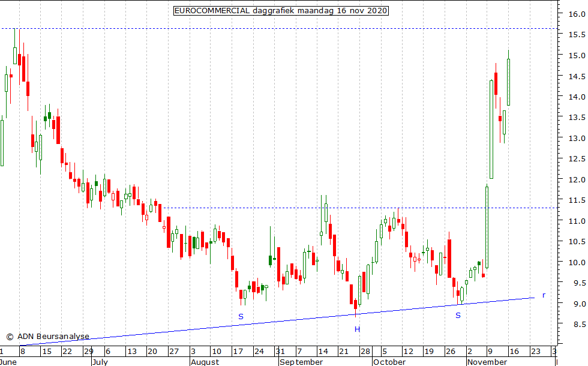Viewport: 588px width, 366px height.
Task: Select the 12.5 price axis label
Action: pos(577,159)
